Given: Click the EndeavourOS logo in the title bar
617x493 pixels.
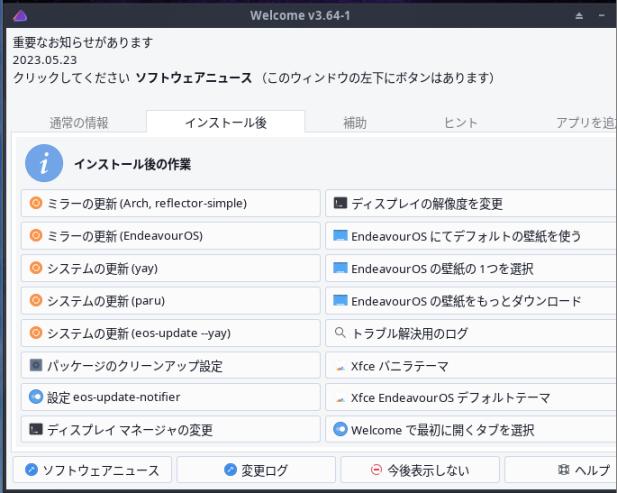Looking at the screenshot, I should click(20, 16).
